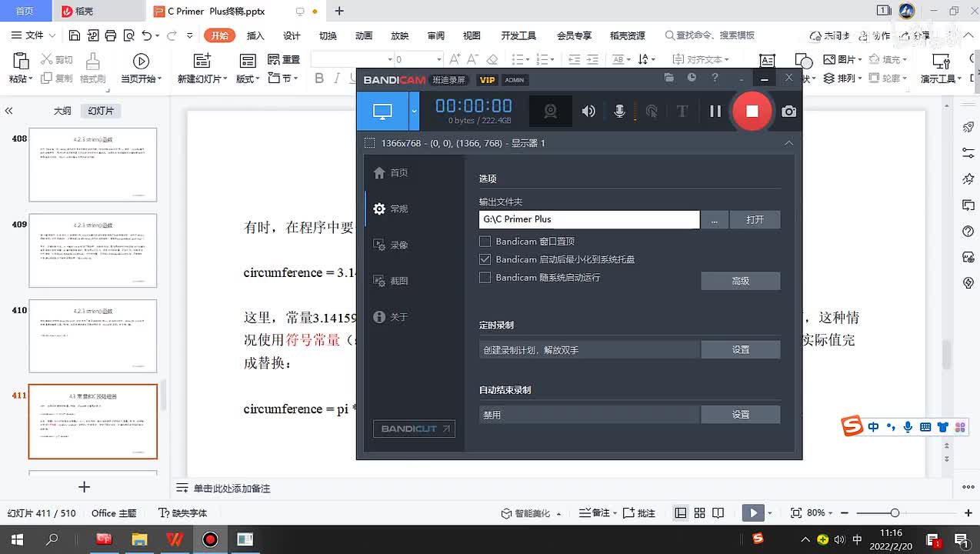
Task: Open the 新建幻灯片 dropdown
Action: click(202, 78)
